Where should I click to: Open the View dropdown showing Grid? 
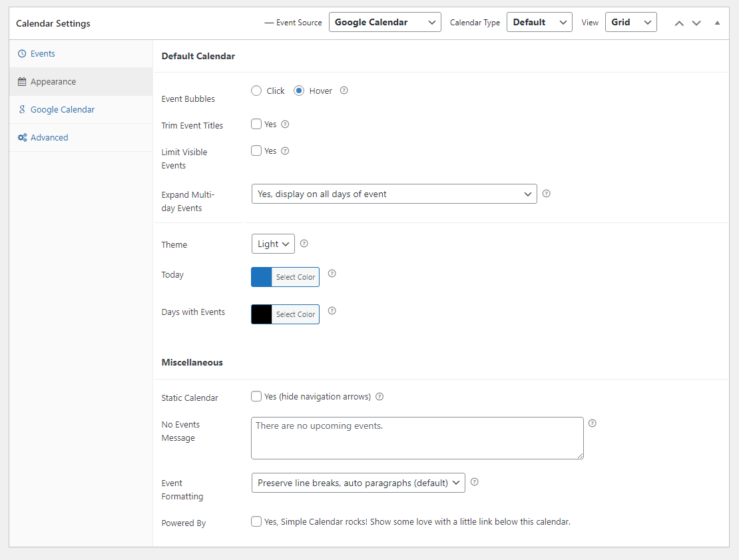coord(631,22)
